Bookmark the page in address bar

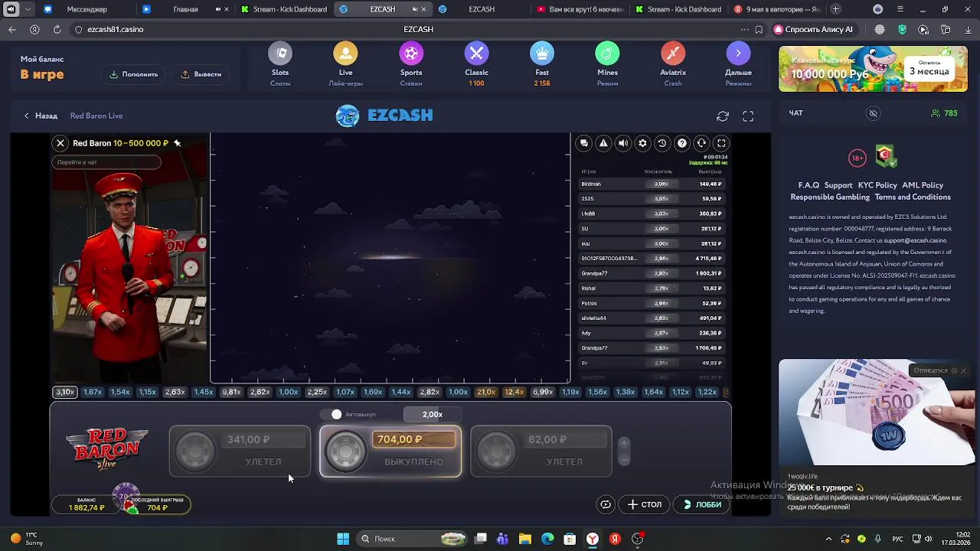[x=759, y=29]
